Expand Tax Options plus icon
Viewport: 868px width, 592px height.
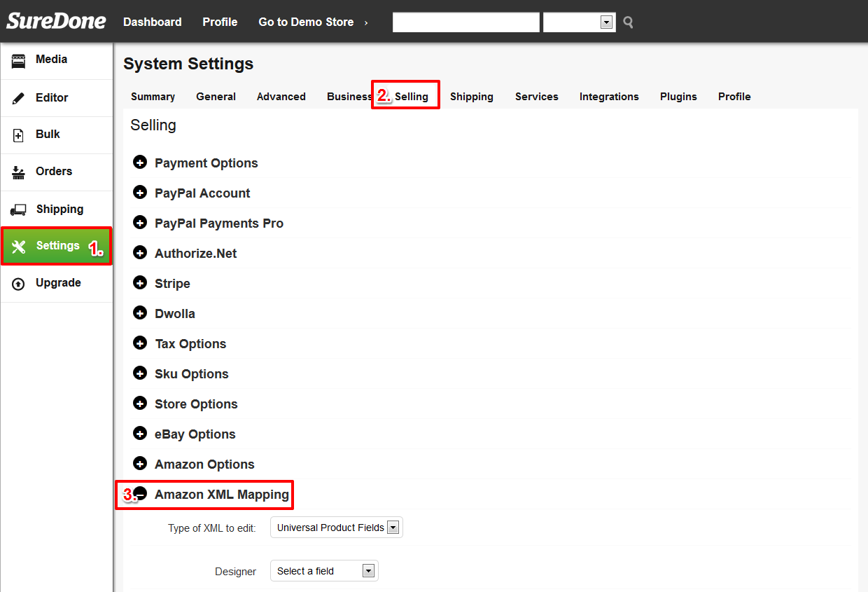tap(140, 343)
